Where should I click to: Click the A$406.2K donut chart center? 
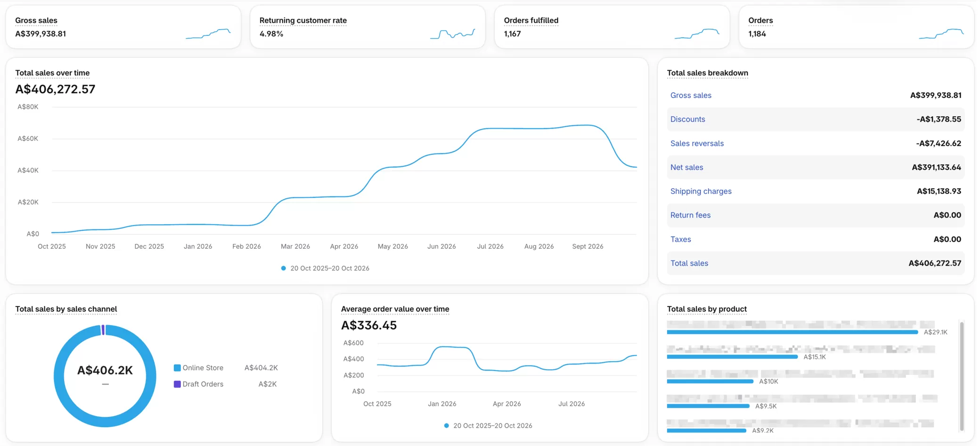coord(105,371)
